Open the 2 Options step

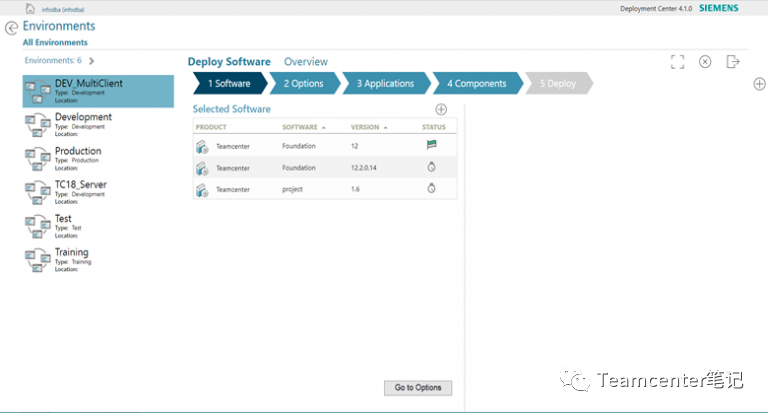tap(304, 84)
